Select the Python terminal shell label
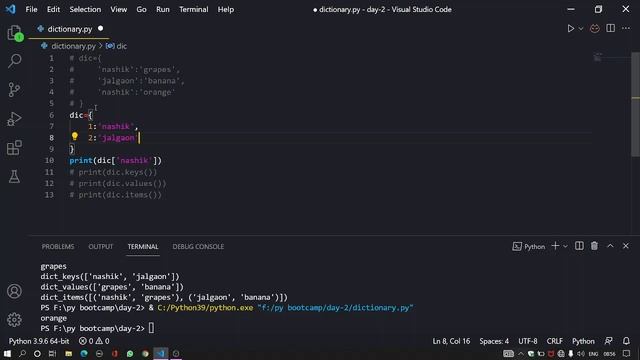The image size is (640, 360). [x=529, y=247]
